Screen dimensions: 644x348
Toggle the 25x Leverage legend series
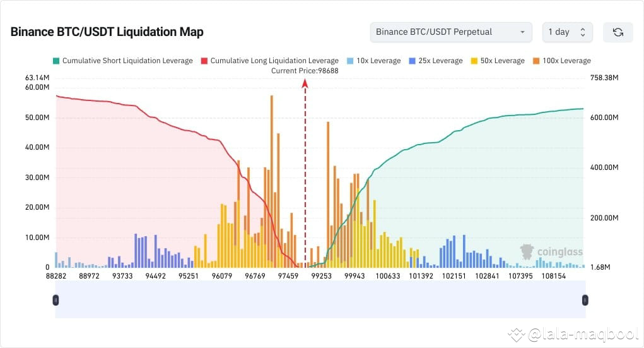[436, 61]
